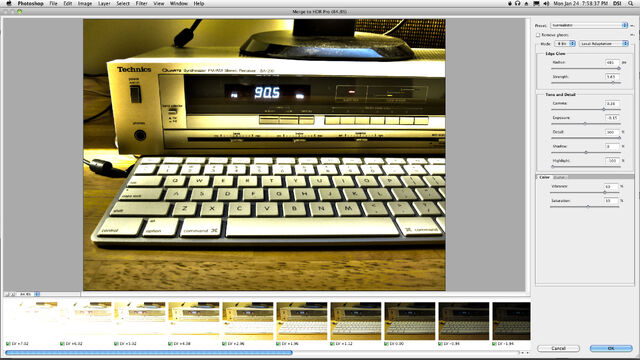Viewport: 640px width, 360px height.
Task: Click the Highlight value field
Action: pyautogui.click(x=612, y=161)
